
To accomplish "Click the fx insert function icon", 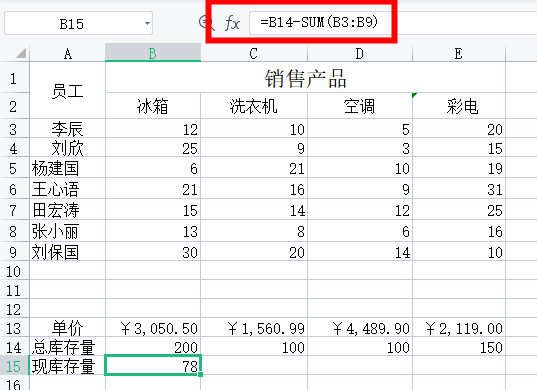I will [x=233, y=23].
